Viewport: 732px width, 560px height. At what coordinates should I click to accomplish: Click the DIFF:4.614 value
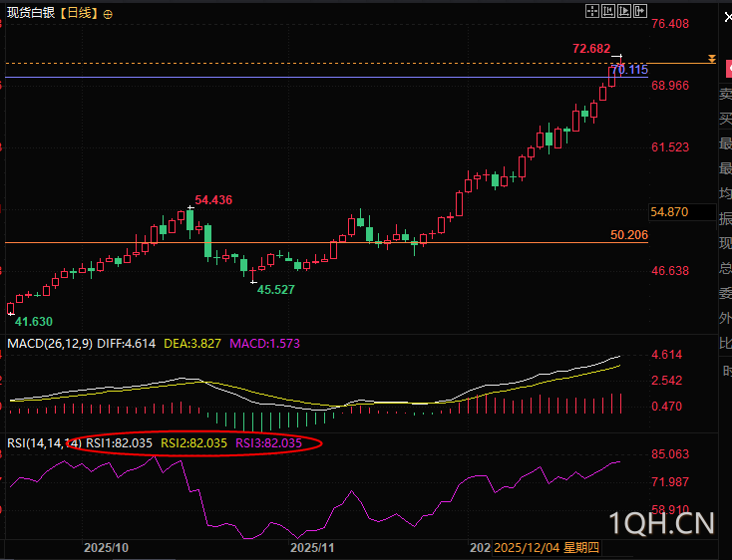pos(126,344)
